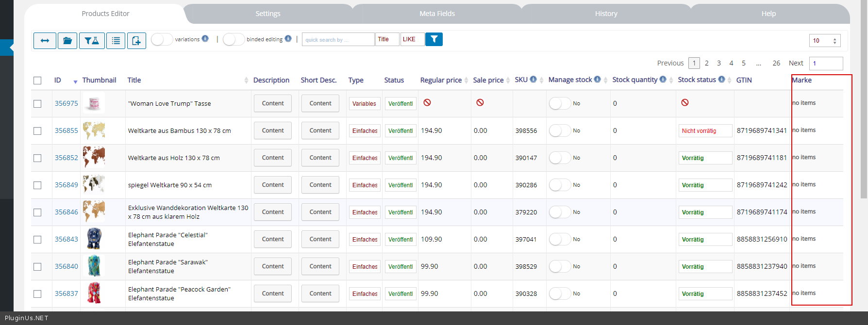
Task: Open Description Content for Weltkarte aus Bambus
Action: click(x=273, y=130)
